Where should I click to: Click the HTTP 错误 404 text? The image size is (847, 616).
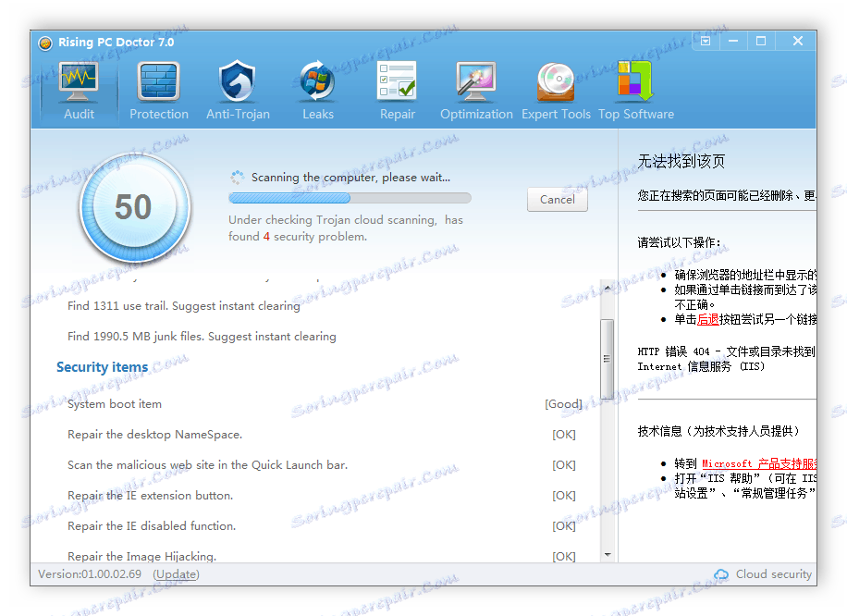[x=726, y=351]
